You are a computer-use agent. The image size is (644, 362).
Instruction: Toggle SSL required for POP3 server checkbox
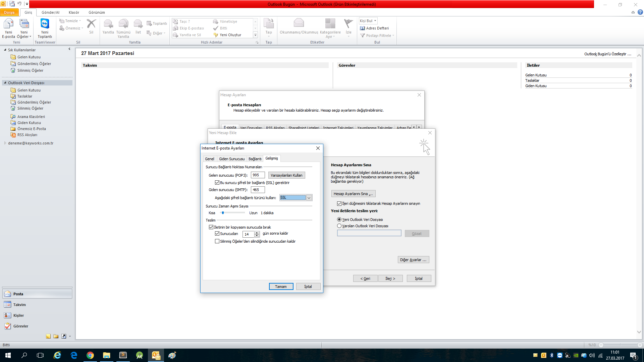point(217,183)
